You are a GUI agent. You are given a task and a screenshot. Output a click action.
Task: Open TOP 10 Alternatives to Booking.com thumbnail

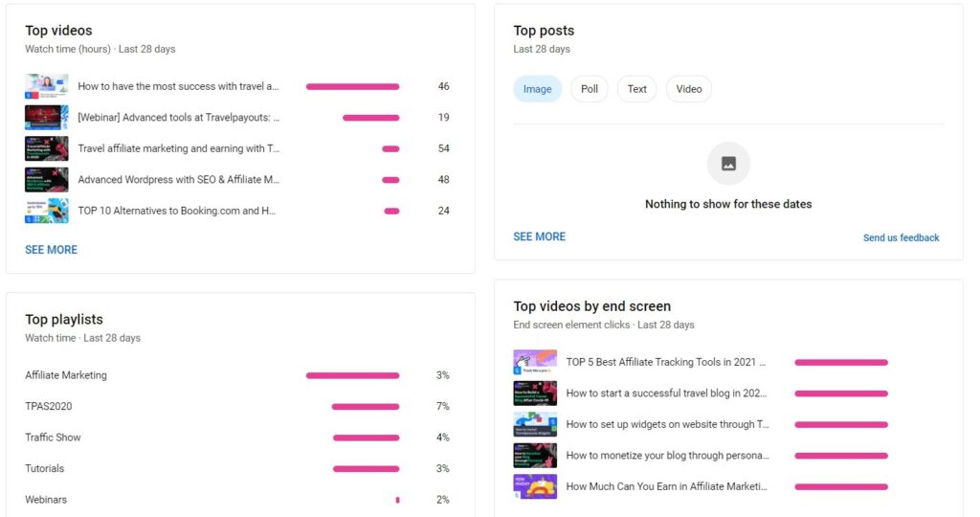point(46,211)
